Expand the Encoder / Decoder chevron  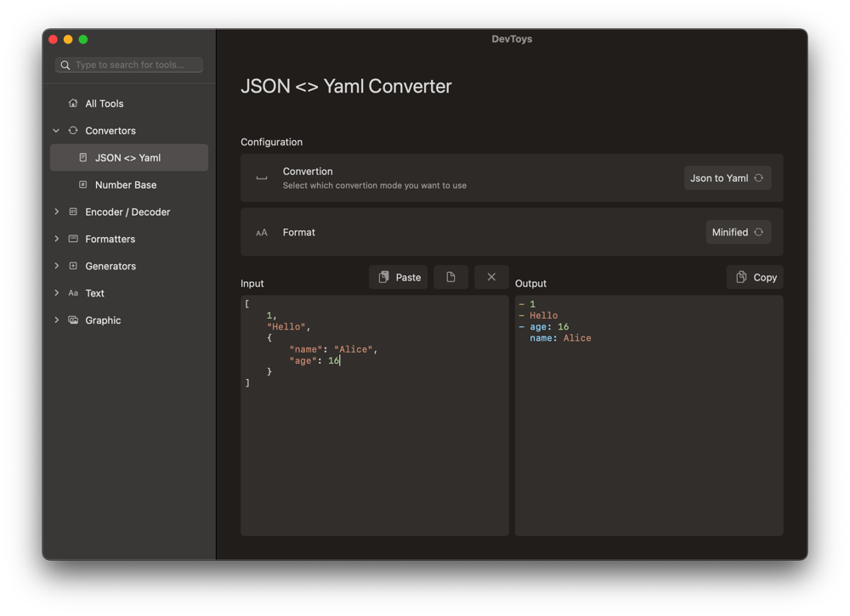coord(56,212)
